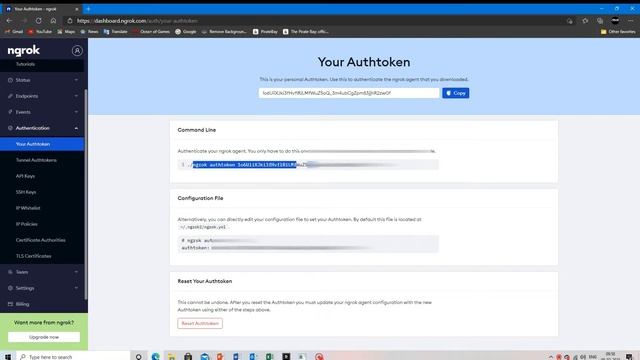640x360 pixels.
Task: Reload the page with refresh icon
Action: coord(38,21)
